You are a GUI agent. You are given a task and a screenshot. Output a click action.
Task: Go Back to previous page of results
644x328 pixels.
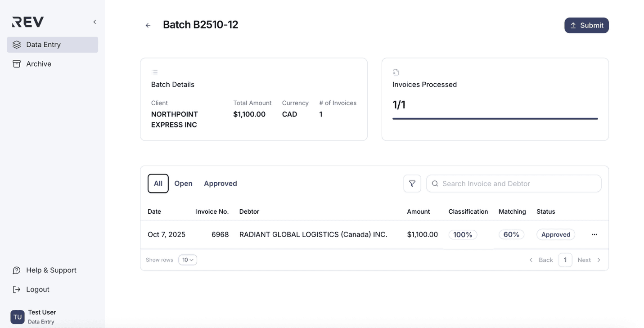pyautogui.click(x=541, y=260)
